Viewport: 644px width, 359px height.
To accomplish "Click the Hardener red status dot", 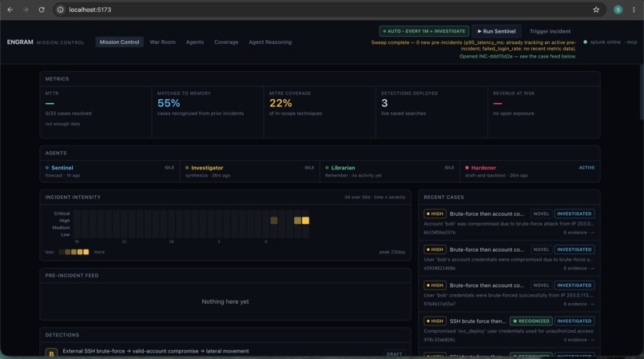I will tap(467, 168).
